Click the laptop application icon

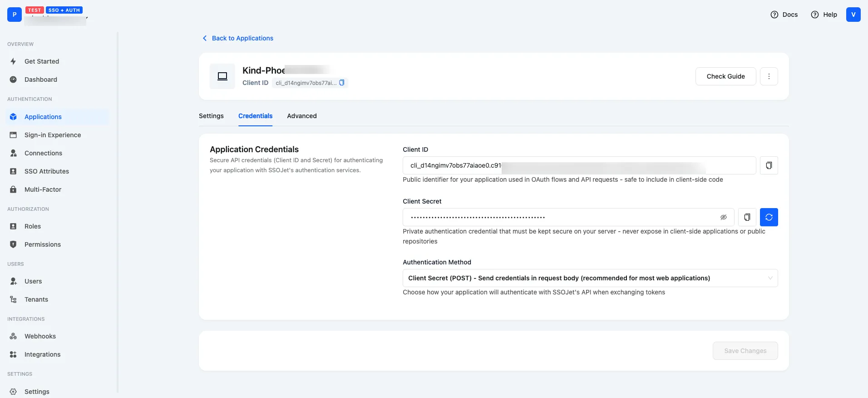[x=222, y=76]
